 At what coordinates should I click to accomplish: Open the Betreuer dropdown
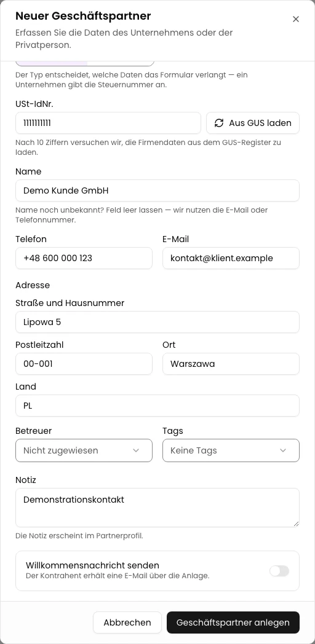[x=84, y=450]
